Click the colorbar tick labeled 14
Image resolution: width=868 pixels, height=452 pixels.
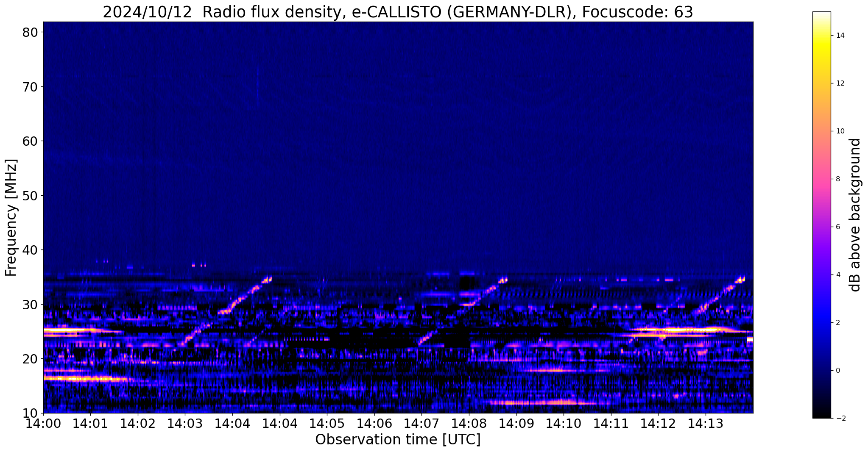pyautogui.click(x=840, y=36)
